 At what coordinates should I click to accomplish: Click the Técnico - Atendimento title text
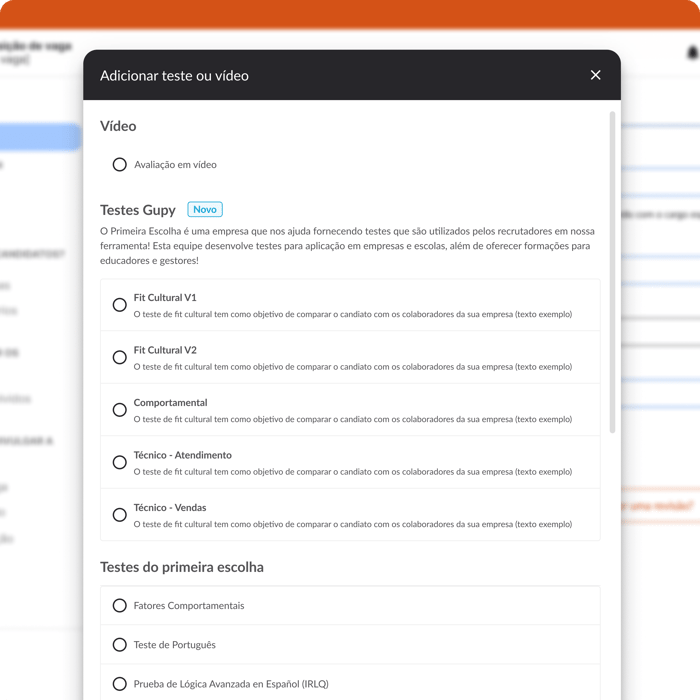tap(183, 455)
